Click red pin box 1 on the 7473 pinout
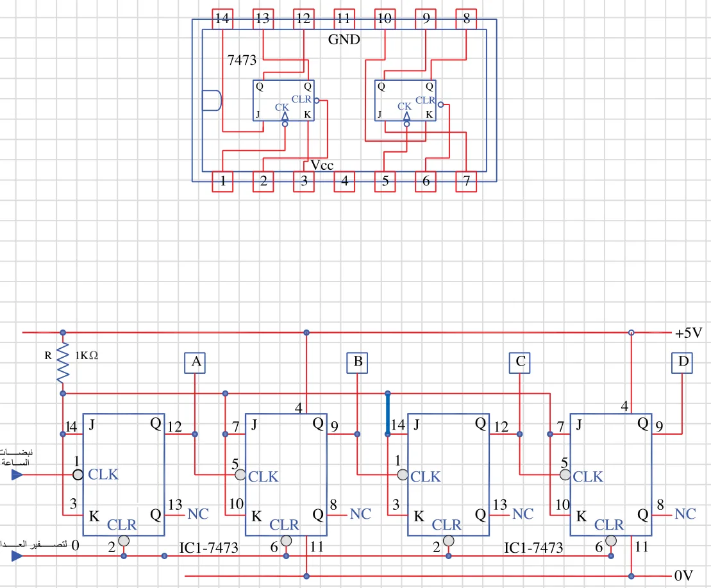The image size is (711, 588). point(222,181)
